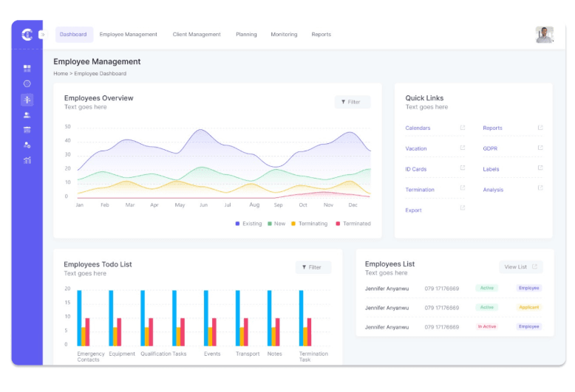This screenshot has height=392, width=575.
Task: Open the Analysis quick link
Action: [493, 190]
